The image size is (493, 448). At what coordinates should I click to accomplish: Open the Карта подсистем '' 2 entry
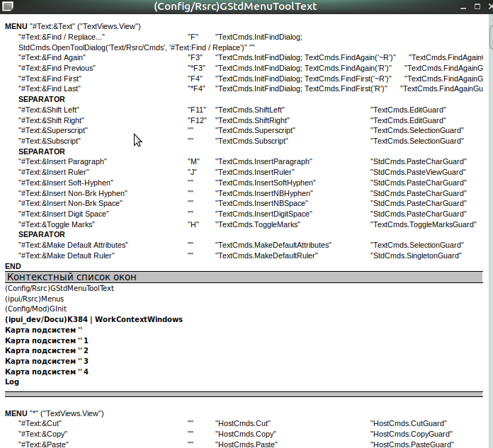[x=47, y=350]
